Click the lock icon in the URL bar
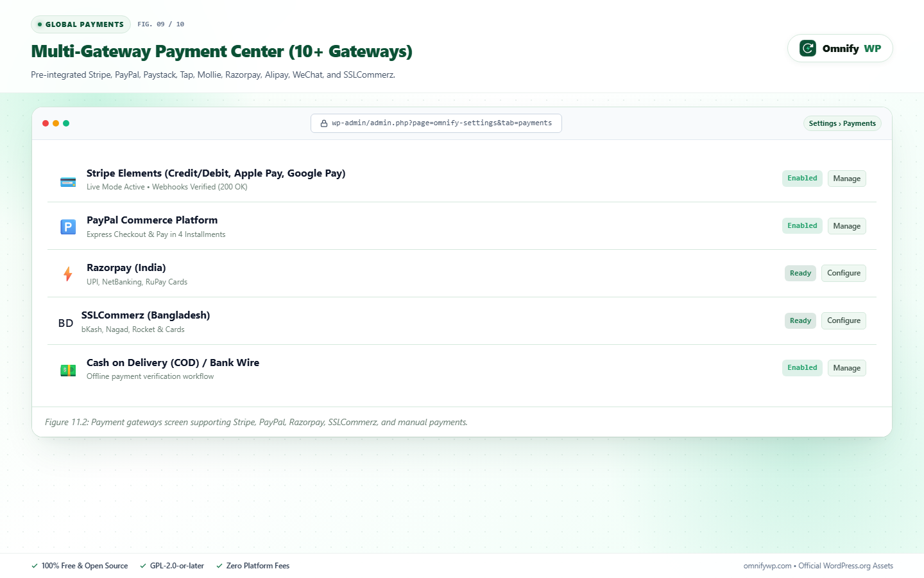The width and height of the screenshot is (924, 578). tap(324, 123)
